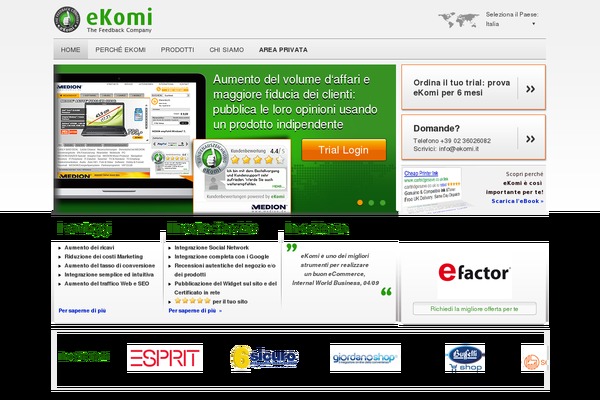Screen dimensions: 600x400
Task: Click the Buffetti shop logo
Action: [x=465, y=358]
